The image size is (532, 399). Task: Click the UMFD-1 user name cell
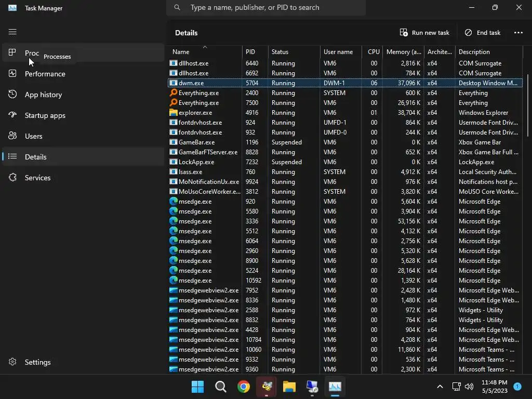coord(335,123)
